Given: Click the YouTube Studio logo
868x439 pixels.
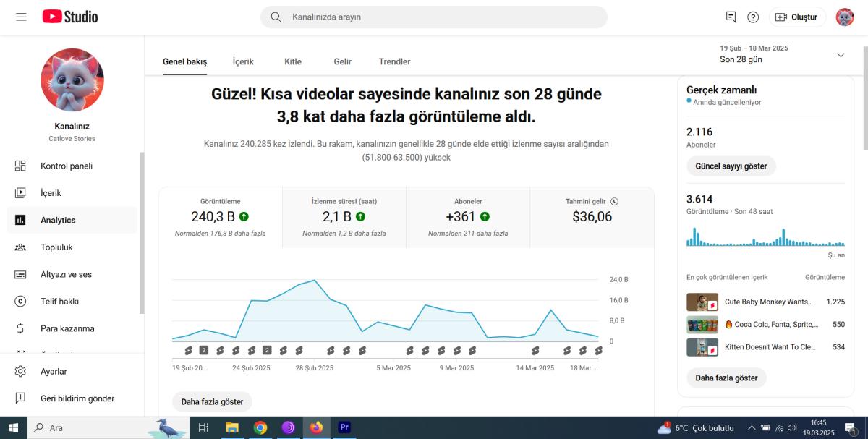Looking at the screenshot, I should click(x=70, y=17).
